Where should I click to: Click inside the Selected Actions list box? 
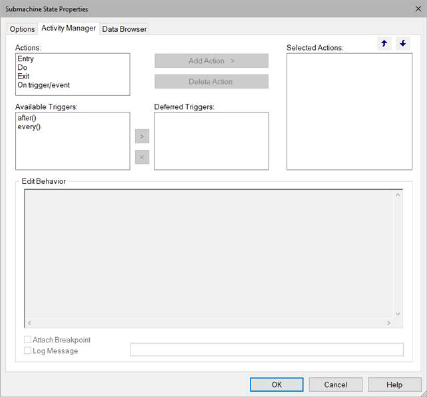point(349,111)
